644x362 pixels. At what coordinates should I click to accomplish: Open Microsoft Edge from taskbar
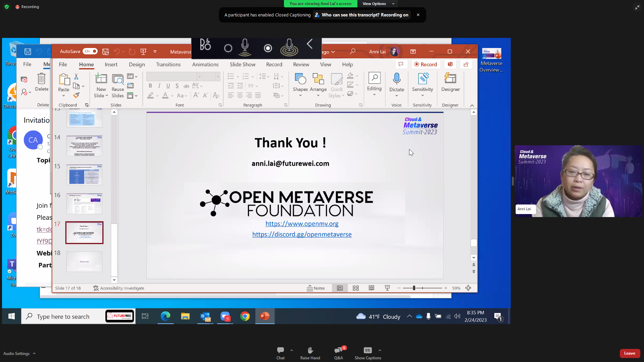[x=165, y=316]
